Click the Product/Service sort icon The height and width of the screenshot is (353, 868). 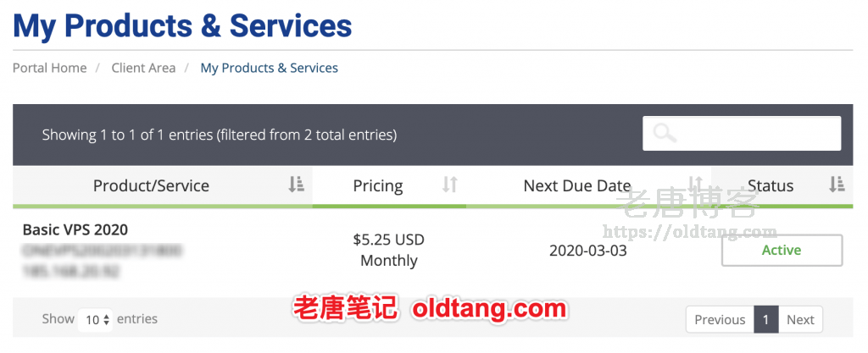(296, 185)
